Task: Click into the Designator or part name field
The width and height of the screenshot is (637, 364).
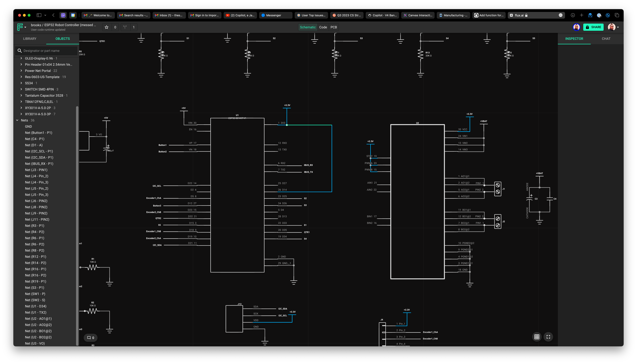Action: (46, 51)
